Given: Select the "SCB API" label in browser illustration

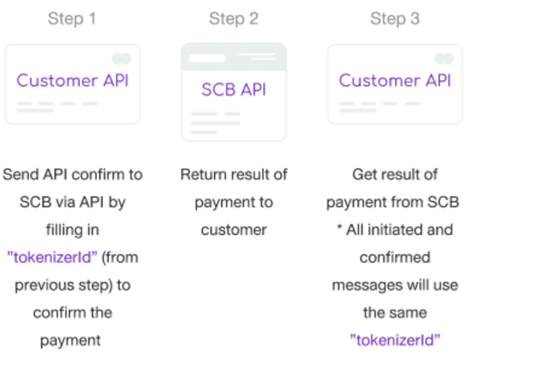Looking at the screenshot, I should pos(233,90).
